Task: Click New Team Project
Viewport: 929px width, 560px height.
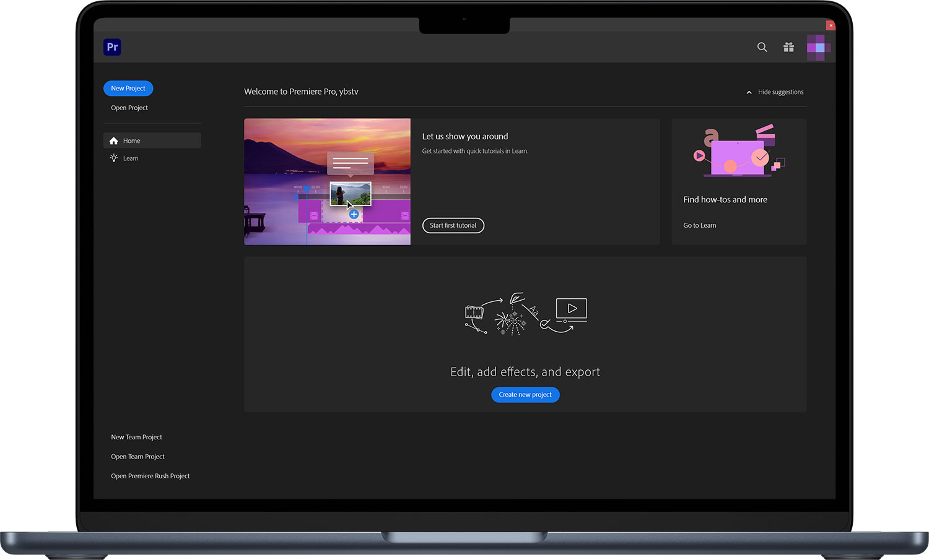Action: click(x=136, y=437)
